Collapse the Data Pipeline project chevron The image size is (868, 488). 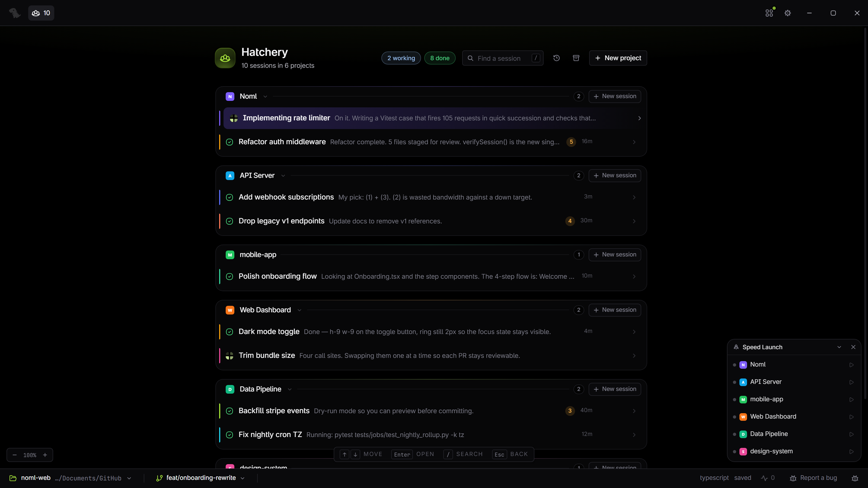click(289, 389)
